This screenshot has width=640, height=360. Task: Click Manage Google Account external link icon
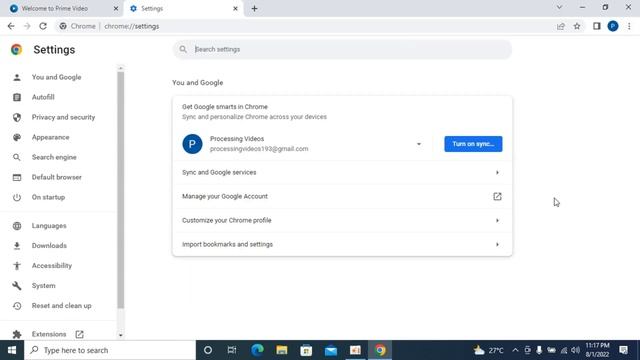pos(497,196)
